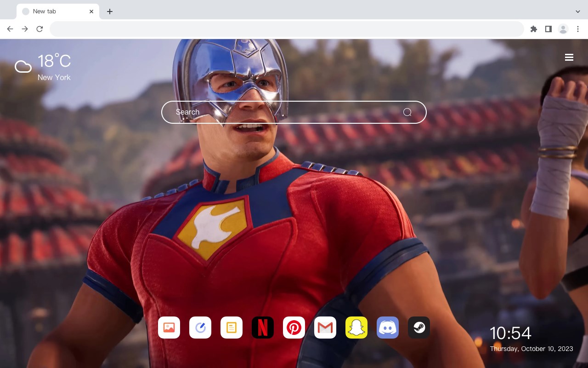Click the cloud weather icon
This screenshot has width=588, height=368.
click(x=23, y=67)
